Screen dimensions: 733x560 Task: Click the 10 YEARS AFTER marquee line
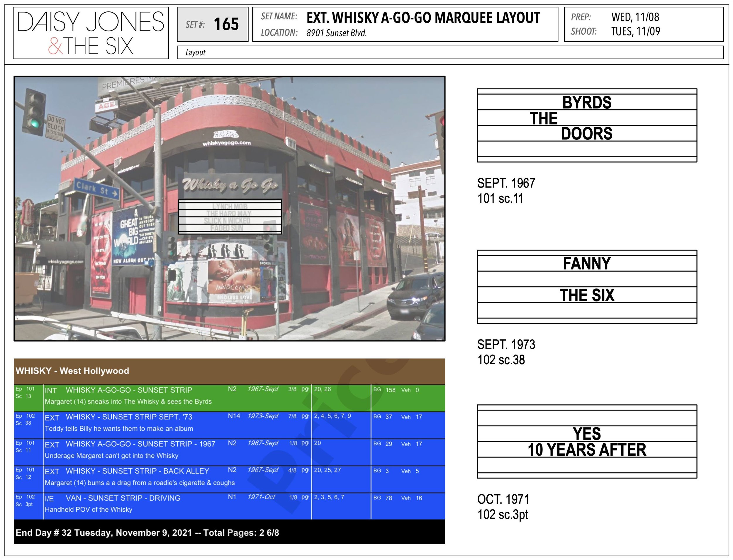(587, 450)
